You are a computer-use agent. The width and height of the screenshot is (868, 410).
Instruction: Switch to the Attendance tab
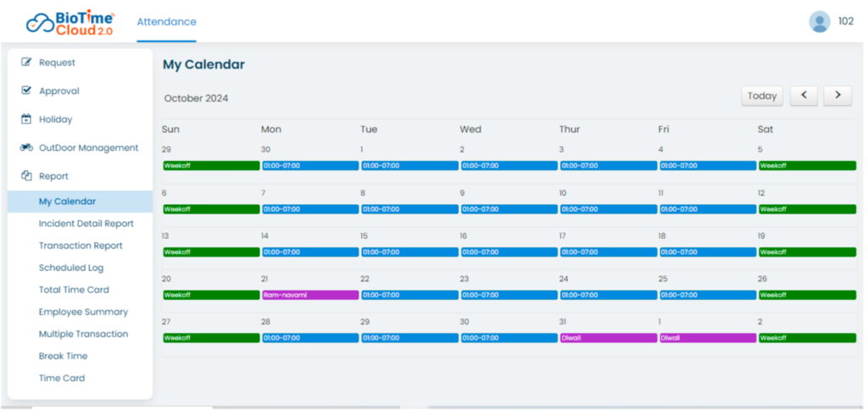pyautogui.click(x=166, y=22)
